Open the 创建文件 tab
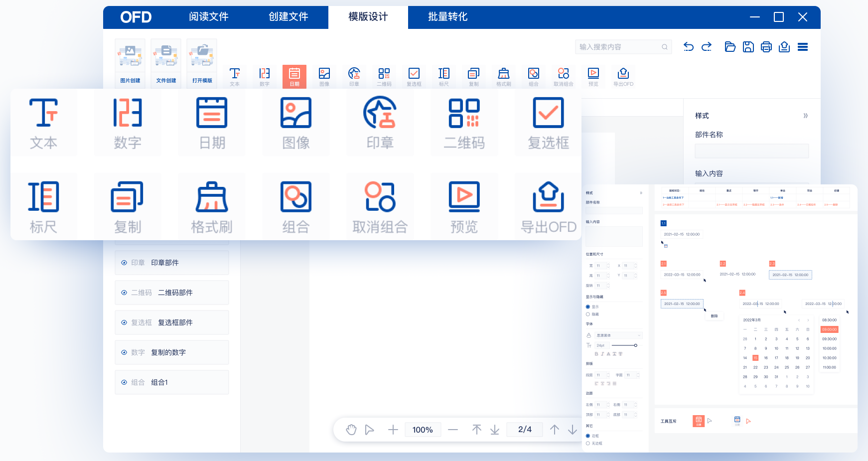 coord(289,17)
